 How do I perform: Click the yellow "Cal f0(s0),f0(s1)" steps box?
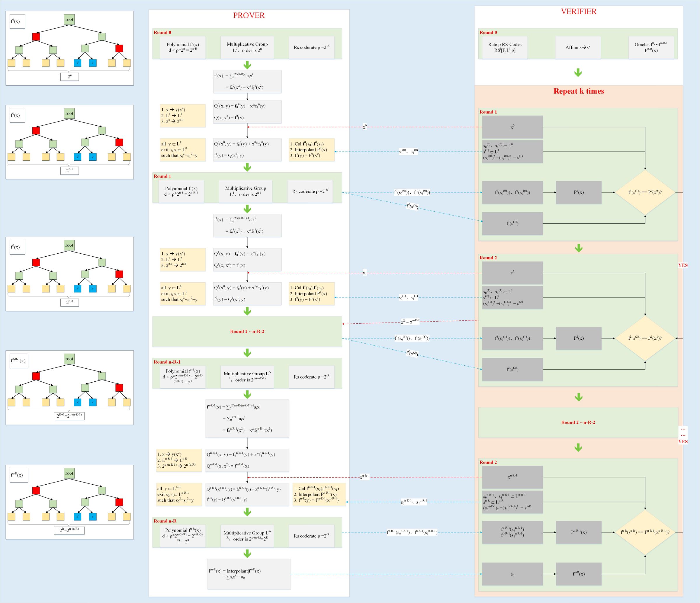[x=311, y=150]
